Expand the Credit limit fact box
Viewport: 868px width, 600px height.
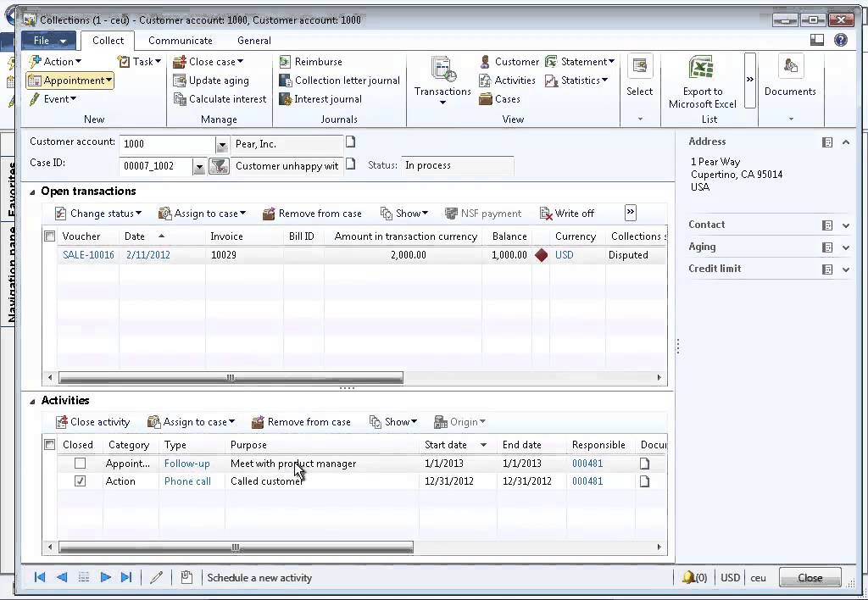click(x=846, y=269)
